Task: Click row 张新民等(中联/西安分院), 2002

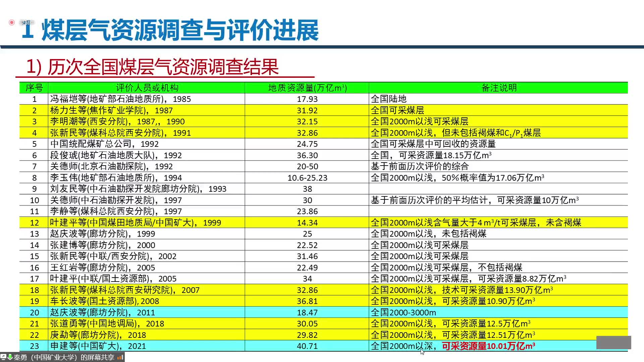Action: (x=323, y=256)
